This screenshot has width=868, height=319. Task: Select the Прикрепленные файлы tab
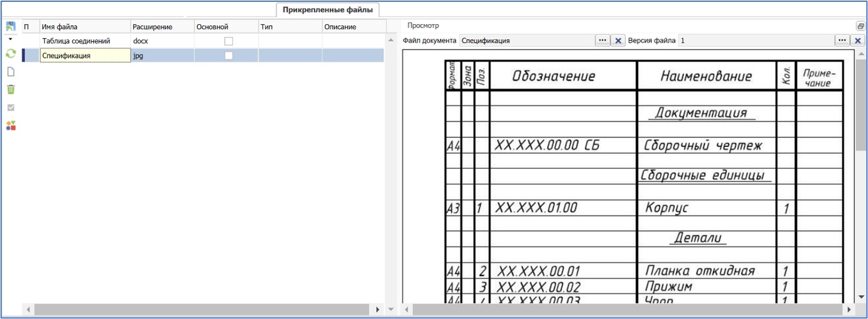(328, 10)
